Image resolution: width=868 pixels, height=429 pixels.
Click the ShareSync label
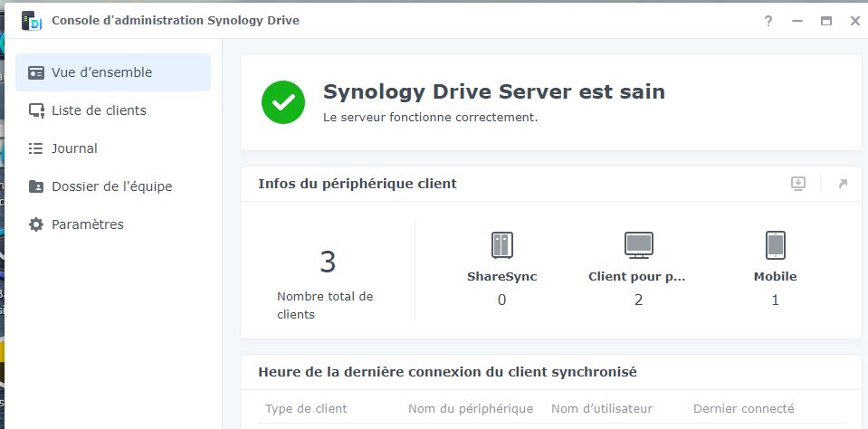(x=502, y=277)
